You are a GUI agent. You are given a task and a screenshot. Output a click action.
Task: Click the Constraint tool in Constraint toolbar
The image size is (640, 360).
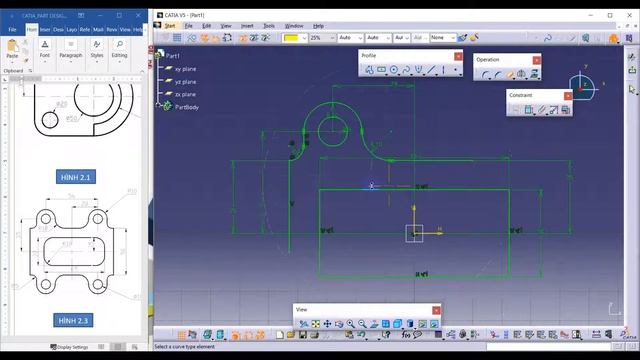pos(528,110)
